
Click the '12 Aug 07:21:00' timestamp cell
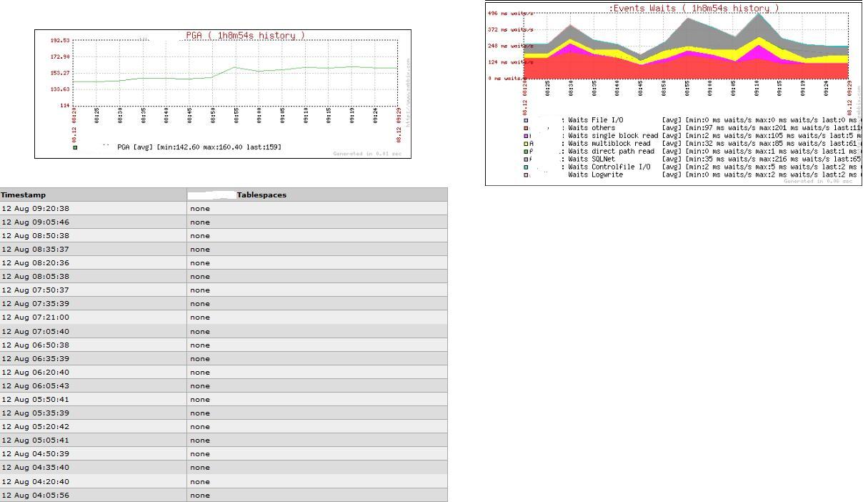click(x=93, y=317)
